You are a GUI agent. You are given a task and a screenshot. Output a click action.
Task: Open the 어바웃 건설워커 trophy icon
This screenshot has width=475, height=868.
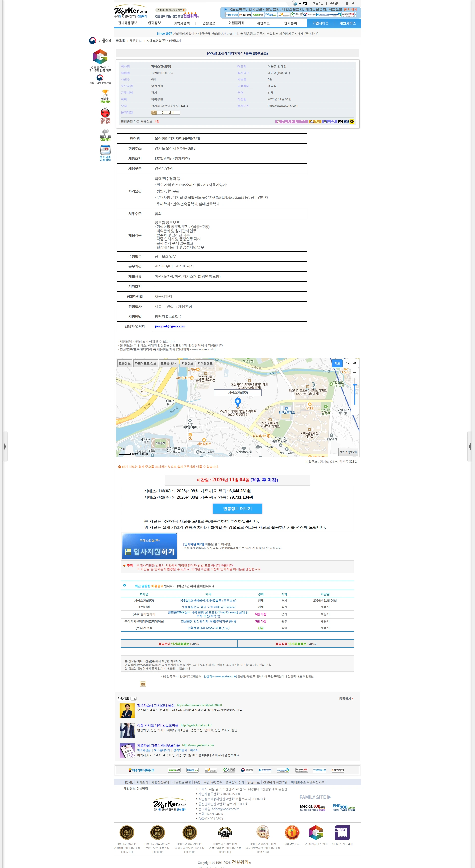(105, 96)
